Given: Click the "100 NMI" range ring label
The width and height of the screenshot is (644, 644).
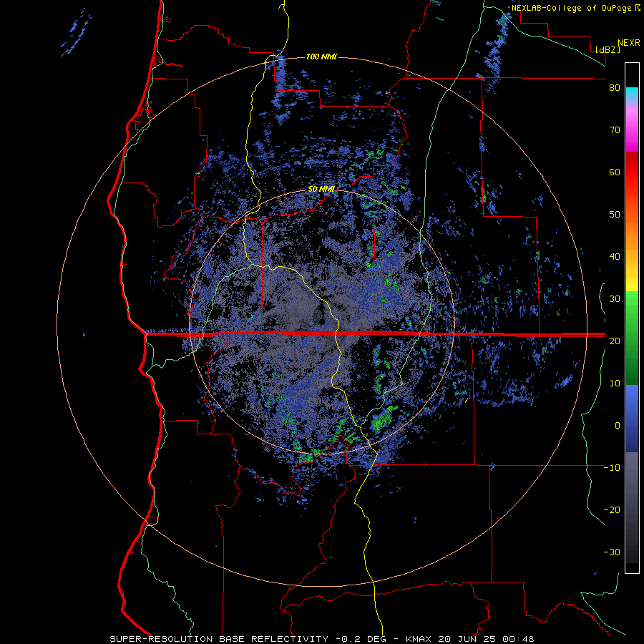Looking at the screenshot, I should pyautogui.click(x=321, y=57).
